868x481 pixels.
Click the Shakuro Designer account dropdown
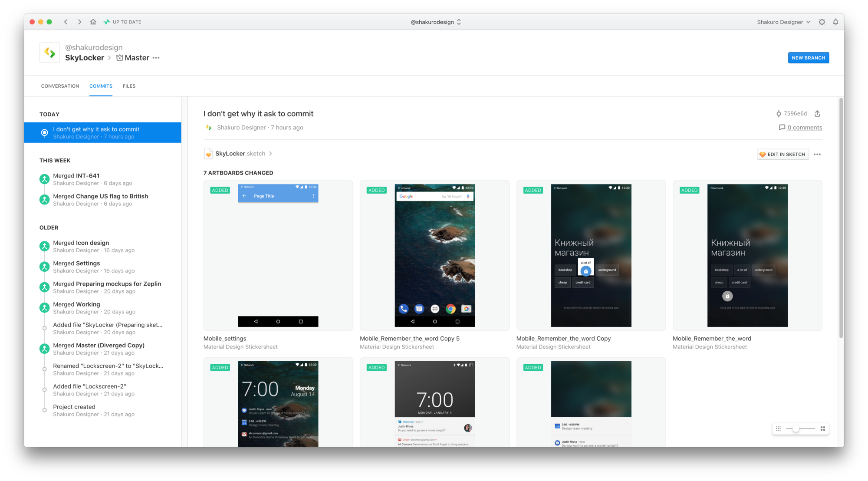pos(784,22)
